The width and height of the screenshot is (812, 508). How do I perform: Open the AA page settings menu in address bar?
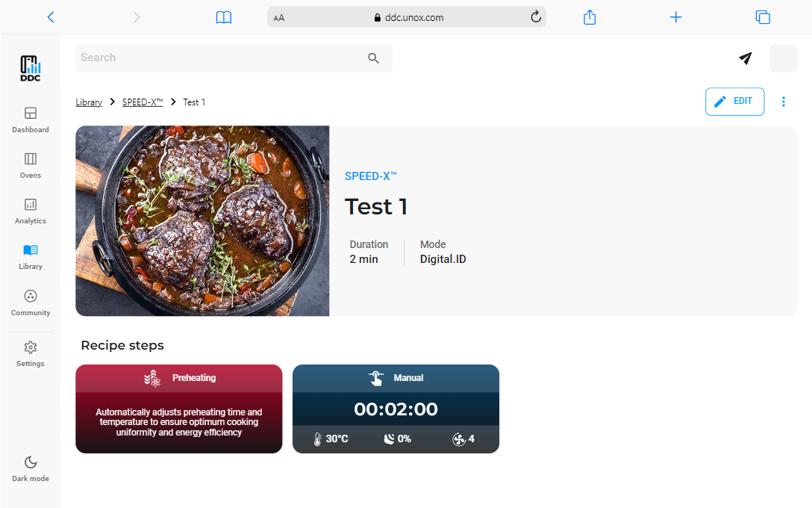279,16
